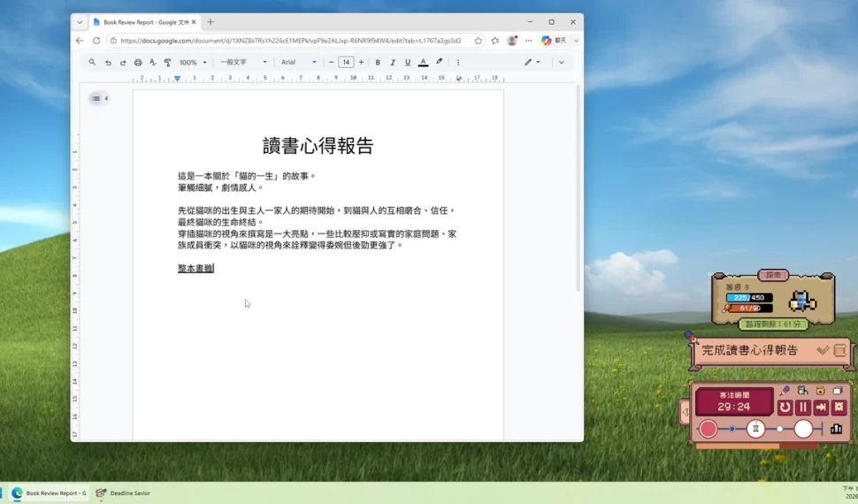Click the font size field showing 14
The height and width of the screenshot is (504, 858).
[x=346, y=63]
